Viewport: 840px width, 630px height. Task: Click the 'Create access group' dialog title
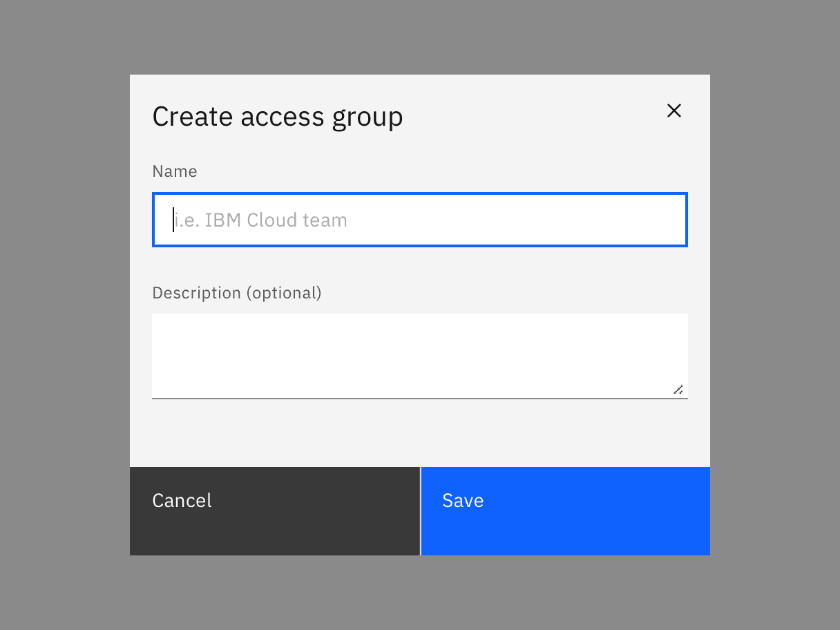[278, 116]
